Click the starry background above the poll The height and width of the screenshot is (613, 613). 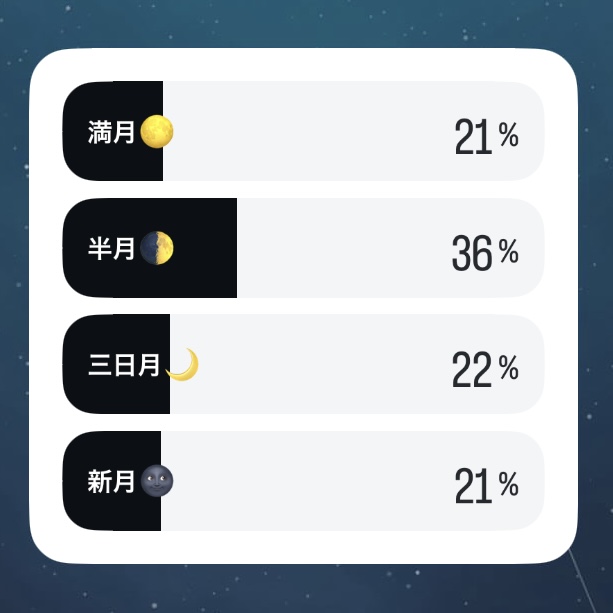[x=306, y=23]
